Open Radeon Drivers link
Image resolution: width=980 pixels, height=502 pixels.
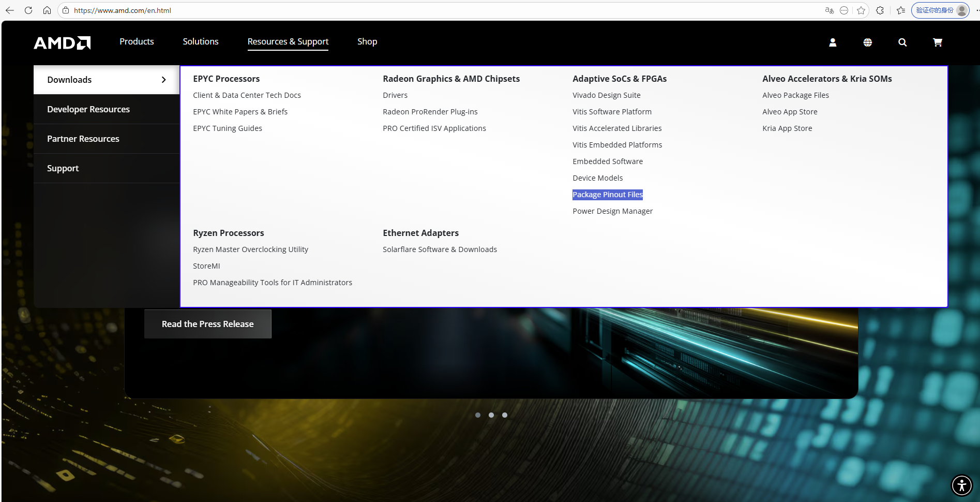point(395,95)
